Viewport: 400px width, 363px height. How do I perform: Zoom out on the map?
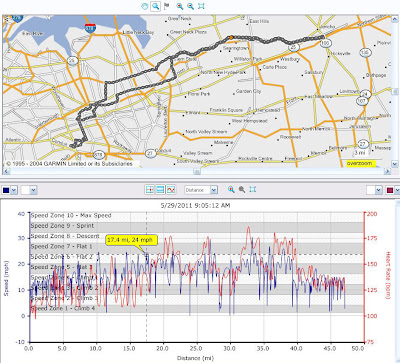pos(190,6)
